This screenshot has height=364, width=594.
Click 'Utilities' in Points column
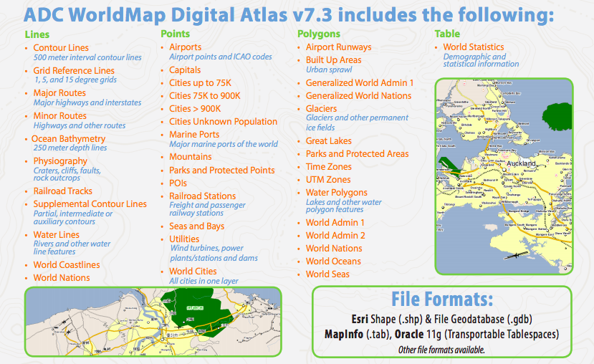click(184, 239)
